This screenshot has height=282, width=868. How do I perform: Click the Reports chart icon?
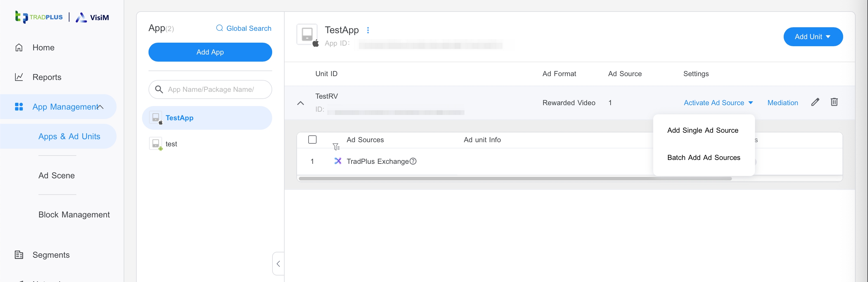(x=19, y=77)
